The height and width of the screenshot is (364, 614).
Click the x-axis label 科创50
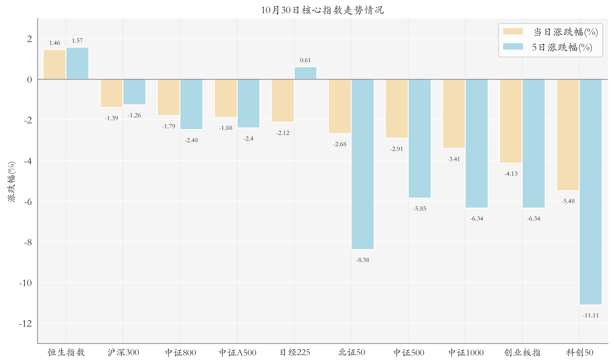pyautogui.click(x=579, y=353)
